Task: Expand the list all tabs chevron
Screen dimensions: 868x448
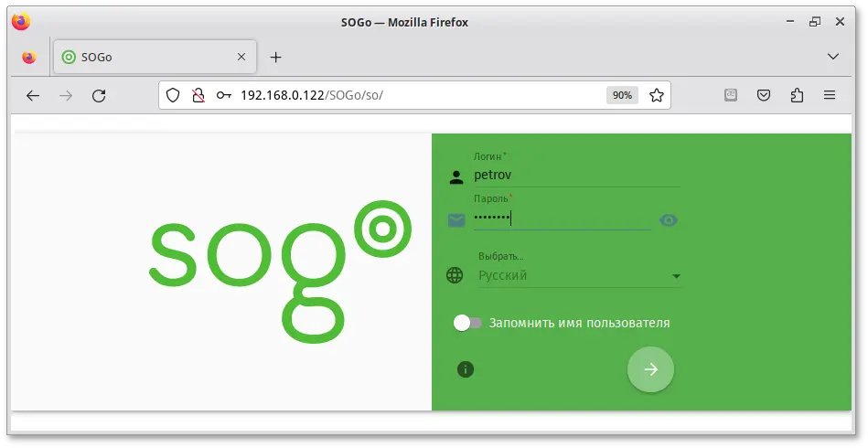Action: [x=832, y=57]
